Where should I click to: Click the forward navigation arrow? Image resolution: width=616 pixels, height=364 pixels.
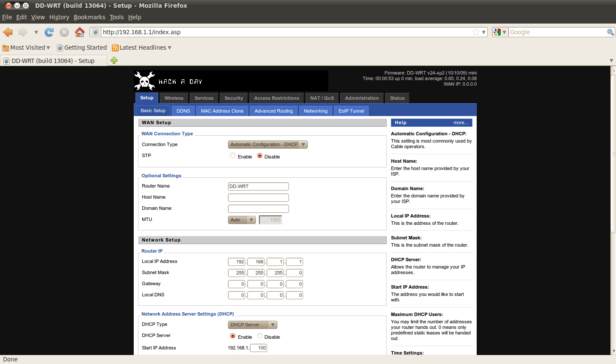tap(23, 32)
